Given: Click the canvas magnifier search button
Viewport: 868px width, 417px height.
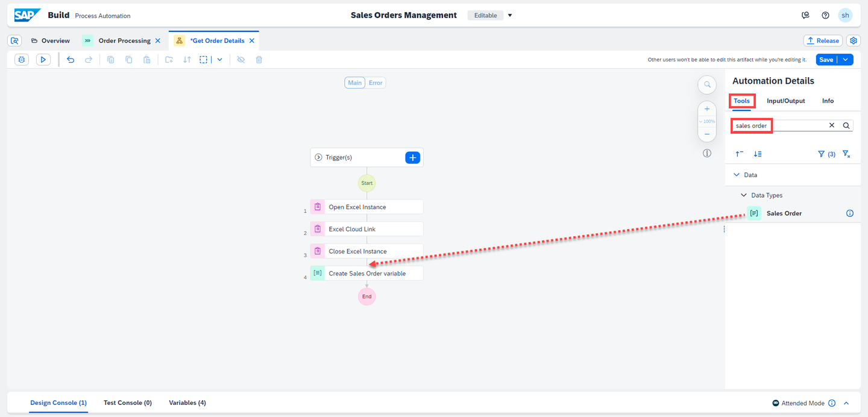Looking at the screenshot, I should pos(707,85).
